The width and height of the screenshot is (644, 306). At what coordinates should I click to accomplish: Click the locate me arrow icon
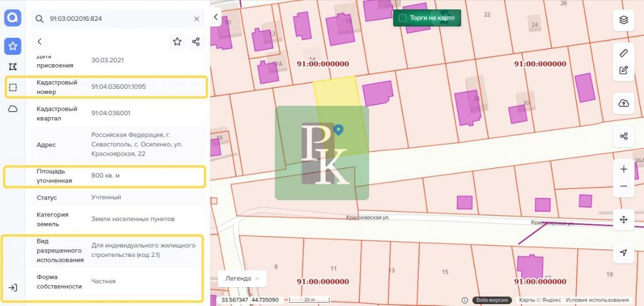(623, 252)
